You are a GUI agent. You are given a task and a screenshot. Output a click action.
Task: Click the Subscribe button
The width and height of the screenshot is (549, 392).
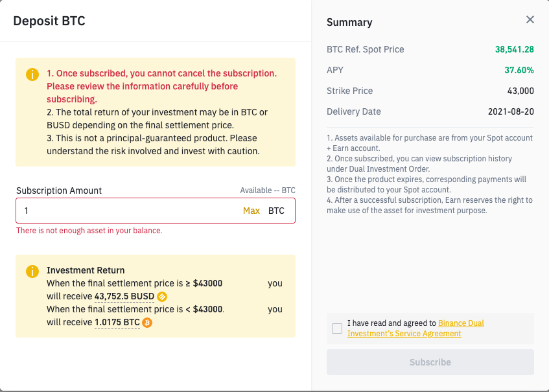(x=430, y=362)
